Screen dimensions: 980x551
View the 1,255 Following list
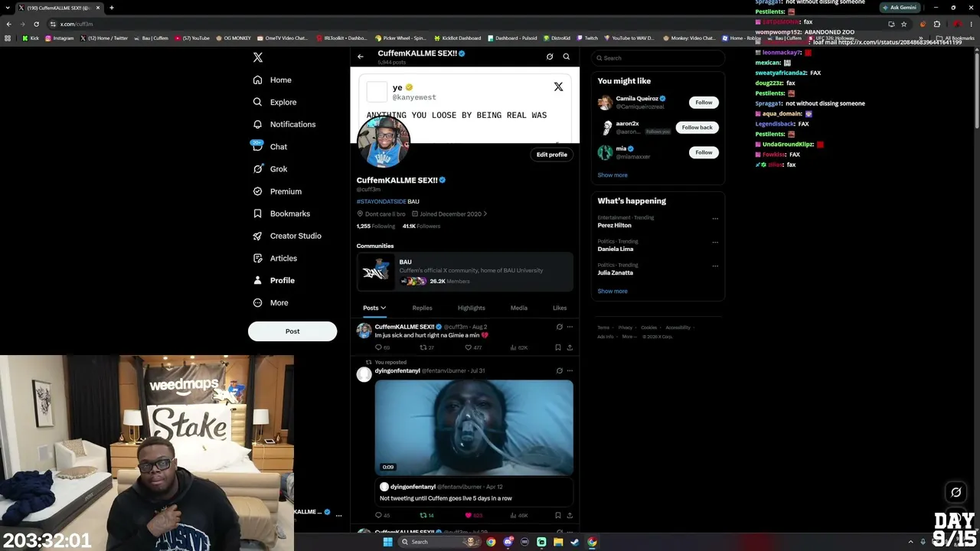375,227
